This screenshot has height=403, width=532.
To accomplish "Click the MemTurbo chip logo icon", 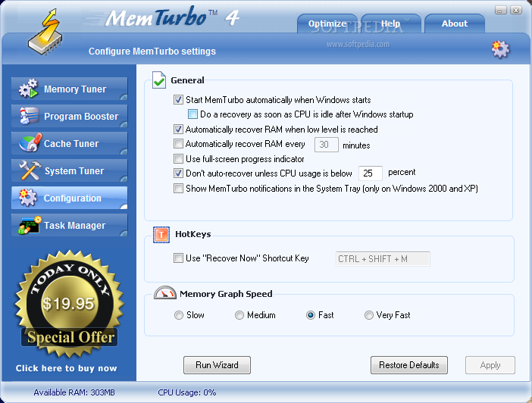I will pos(45,33).
